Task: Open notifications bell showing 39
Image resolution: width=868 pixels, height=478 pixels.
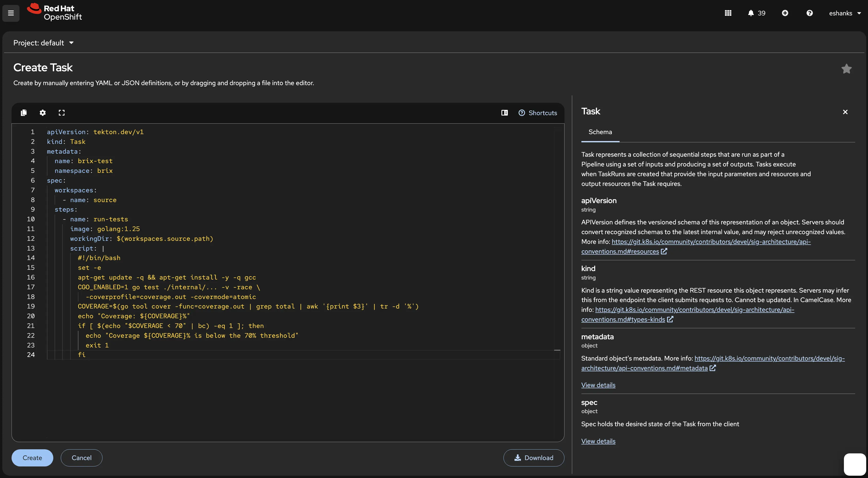Action: pyautogui.click(x=756, y=13)
